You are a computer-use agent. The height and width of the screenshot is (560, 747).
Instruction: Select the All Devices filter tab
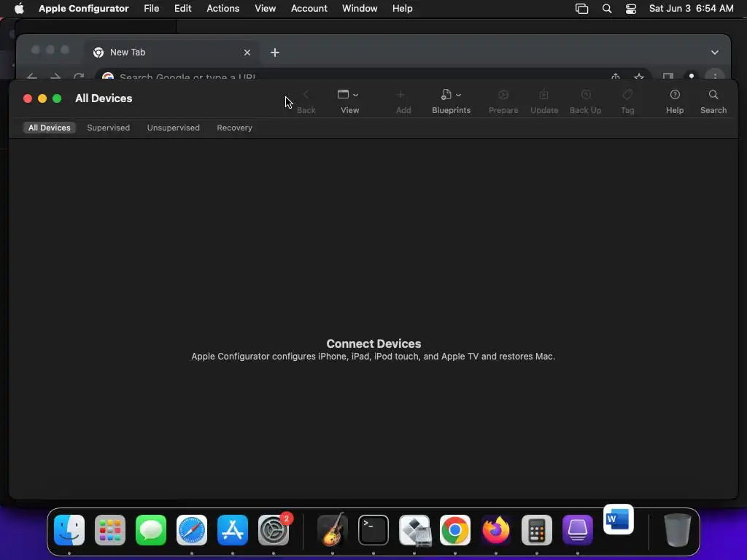click(x=49, y=128)
